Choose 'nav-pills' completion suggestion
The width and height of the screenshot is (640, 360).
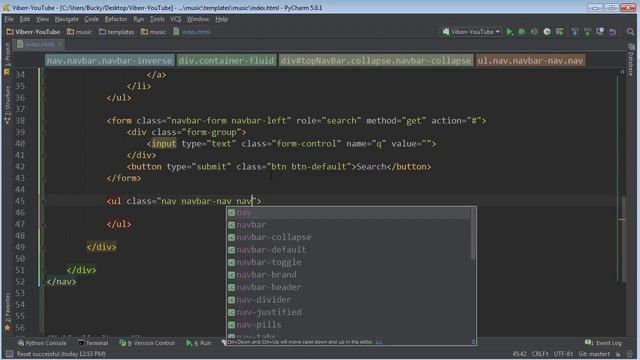click(x=349, y=325)
